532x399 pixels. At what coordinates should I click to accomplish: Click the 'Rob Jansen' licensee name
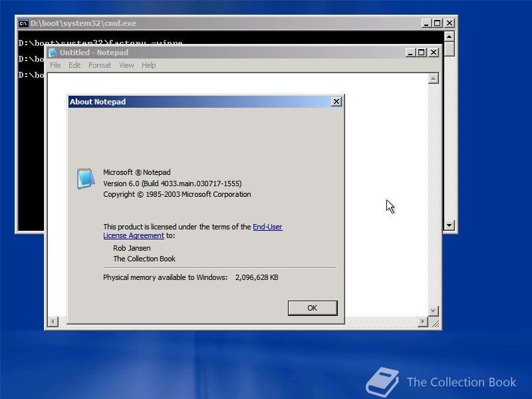132,248
